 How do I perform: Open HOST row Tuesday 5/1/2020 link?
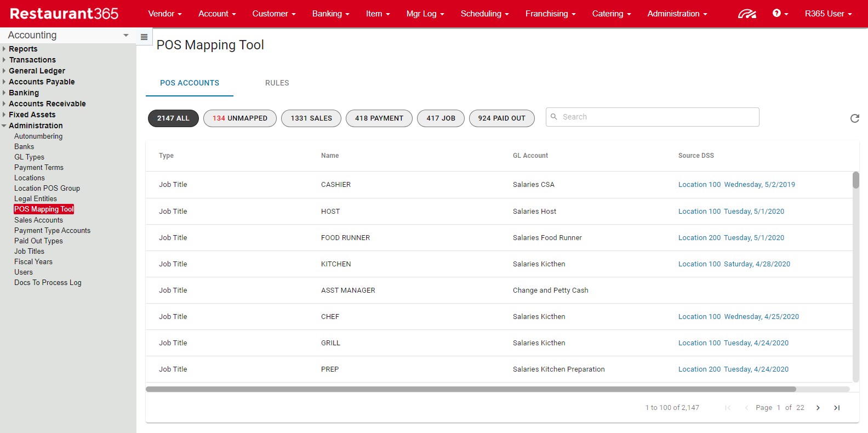pyautogui.click(x=754, y=212)
